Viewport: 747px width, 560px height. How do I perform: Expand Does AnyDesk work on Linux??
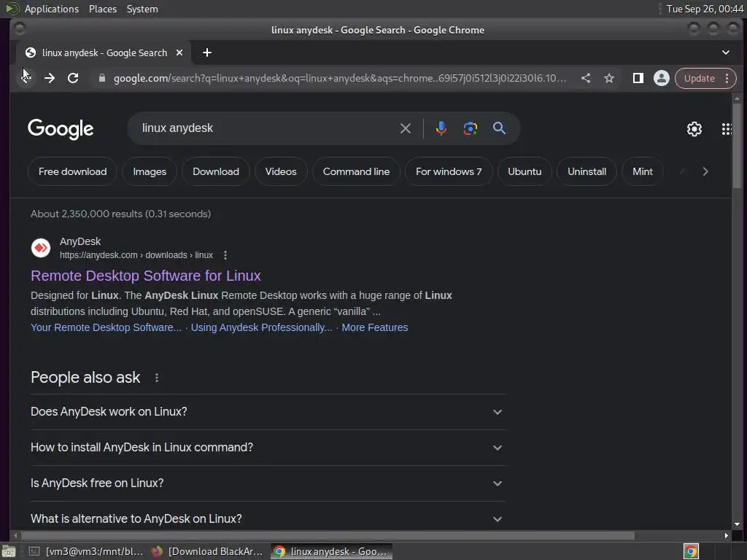click(x=267, y=412)
